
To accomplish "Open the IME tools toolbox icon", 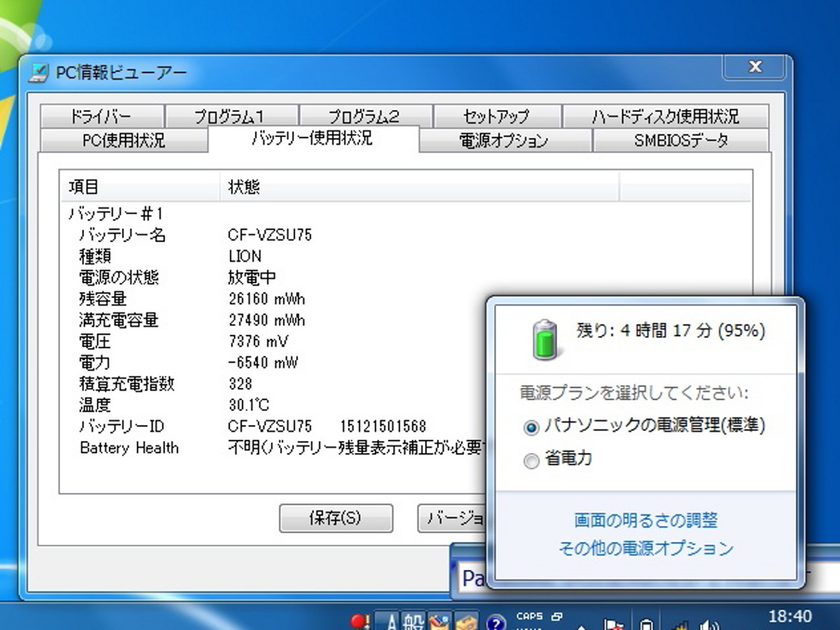I will (465, 622).
